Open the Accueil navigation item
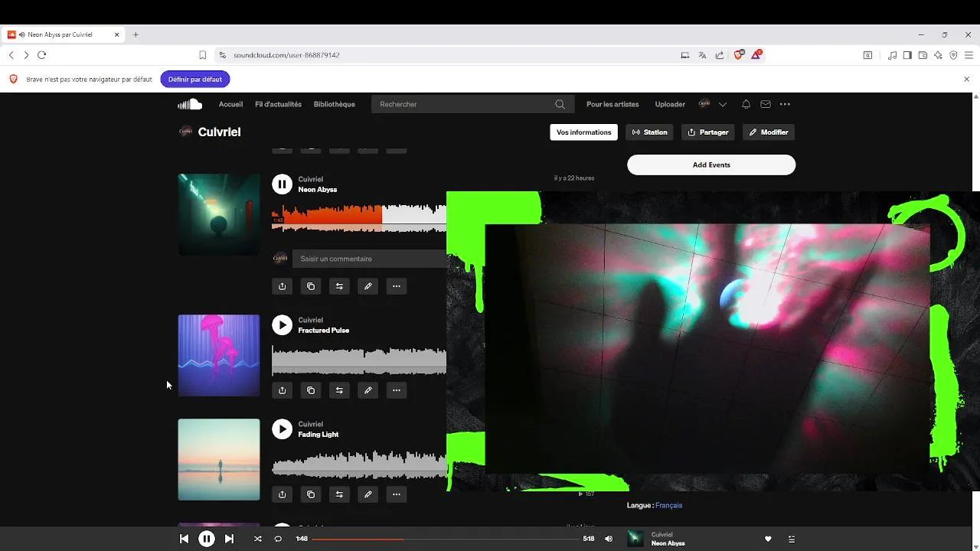This screenshot has height=551, width=980. click(x=230, y=104)
